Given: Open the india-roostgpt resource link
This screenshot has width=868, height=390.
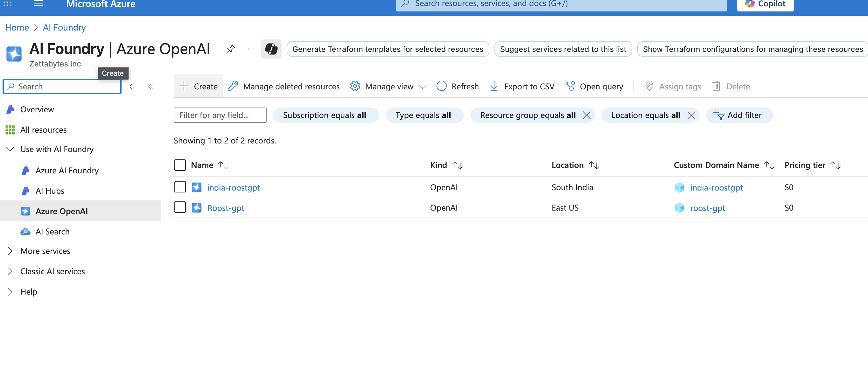Looking at the screenshot, I should (234, 188).
